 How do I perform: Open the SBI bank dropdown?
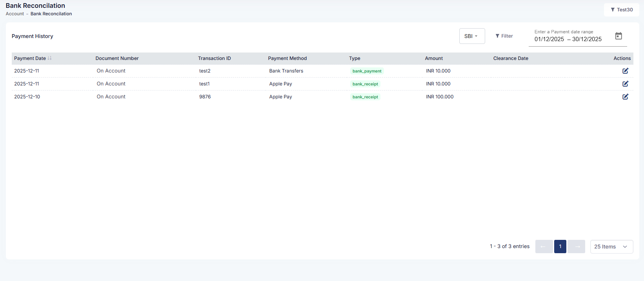[x=472, y=36]
